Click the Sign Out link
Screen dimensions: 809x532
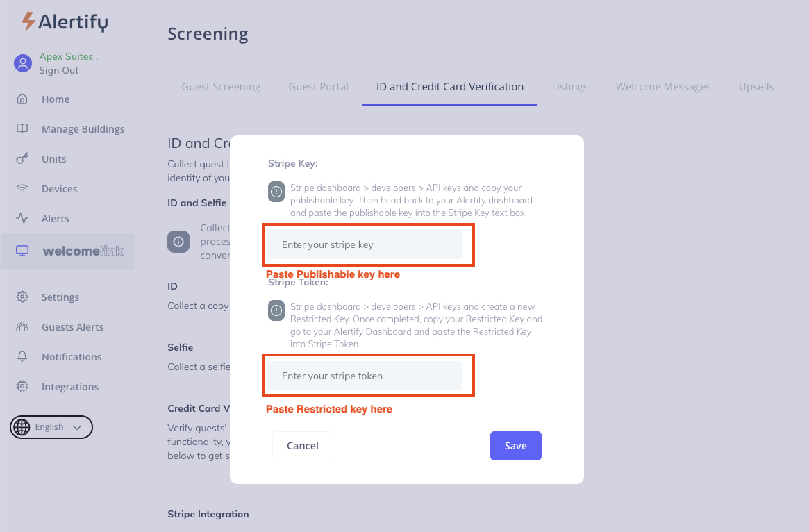[59, 70]
